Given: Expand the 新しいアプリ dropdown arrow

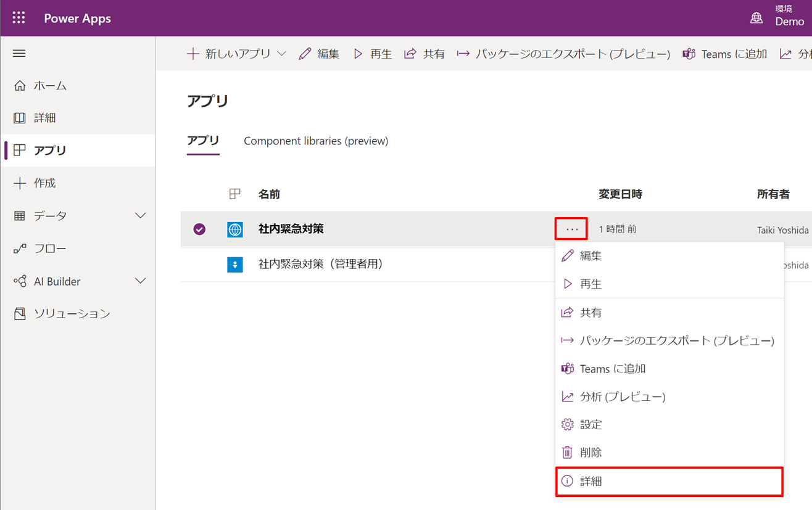Looking at the screenshot, I should click(x=281, y=54).
